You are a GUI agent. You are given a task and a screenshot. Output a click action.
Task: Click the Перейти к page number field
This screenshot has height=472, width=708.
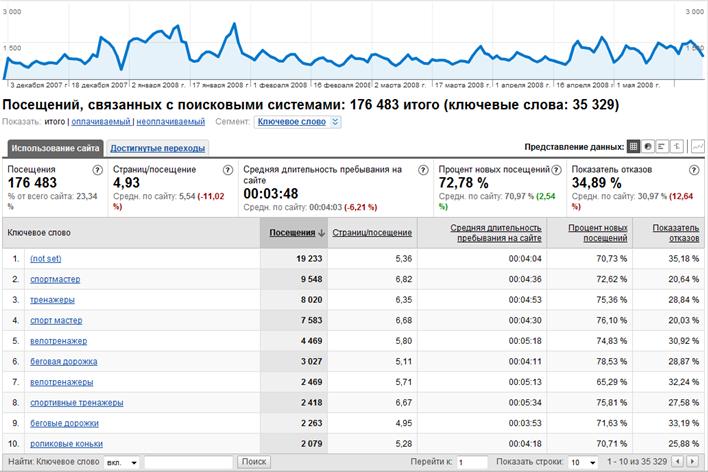472,462
